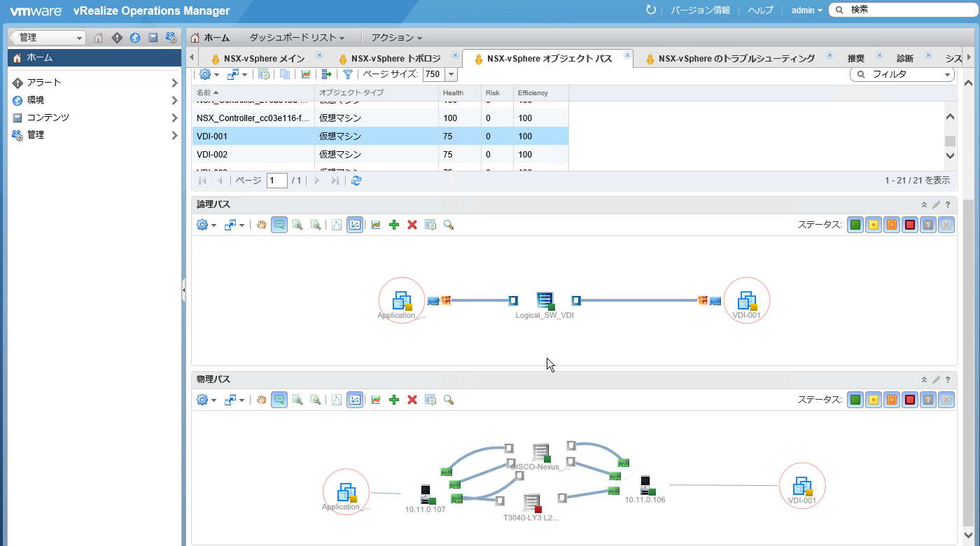The width and height of the screenshot is (980, 546).
Task: Toggle the orange status filter in 物理パス
Action: pos(892,400)
